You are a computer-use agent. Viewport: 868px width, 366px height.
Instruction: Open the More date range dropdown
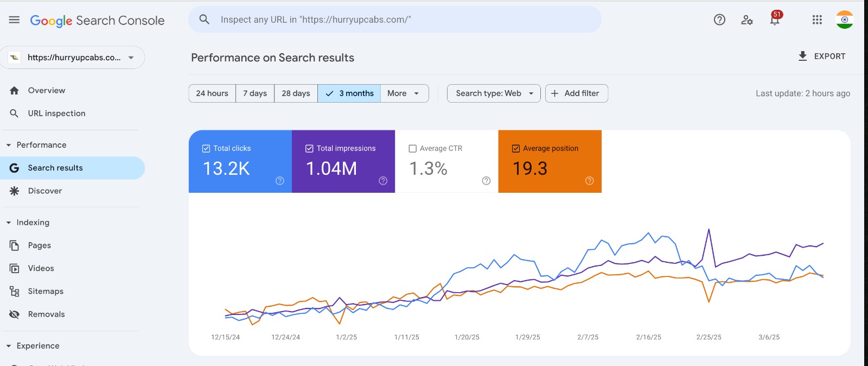click(x=404, y=93)
